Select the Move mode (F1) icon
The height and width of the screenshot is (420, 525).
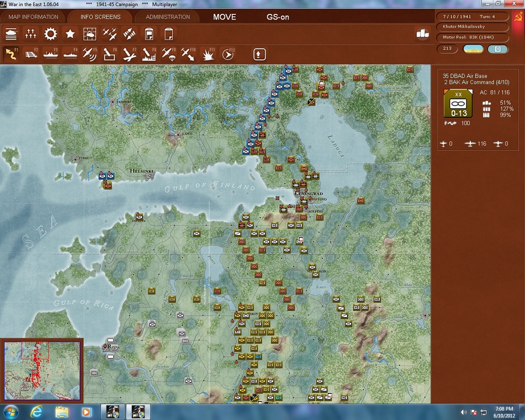11,54
